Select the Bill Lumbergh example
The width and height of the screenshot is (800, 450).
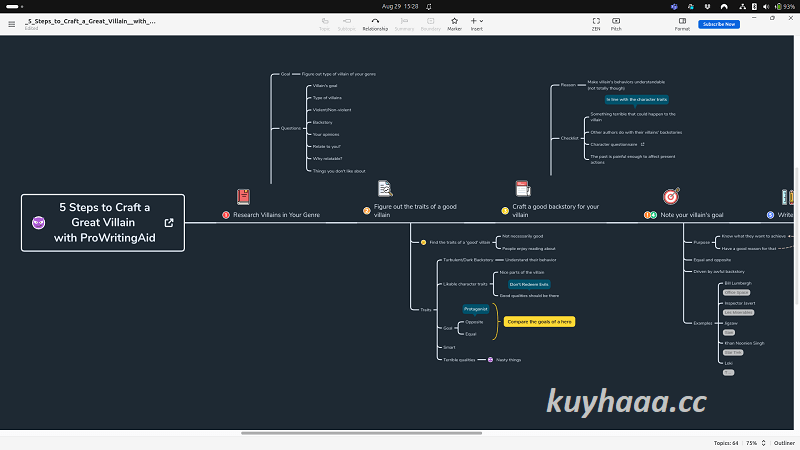(x=738, y=283)
